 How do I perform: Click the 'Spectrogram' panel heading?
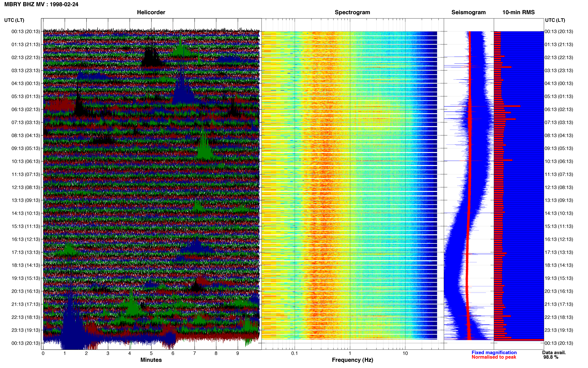(x=352, y=12)
